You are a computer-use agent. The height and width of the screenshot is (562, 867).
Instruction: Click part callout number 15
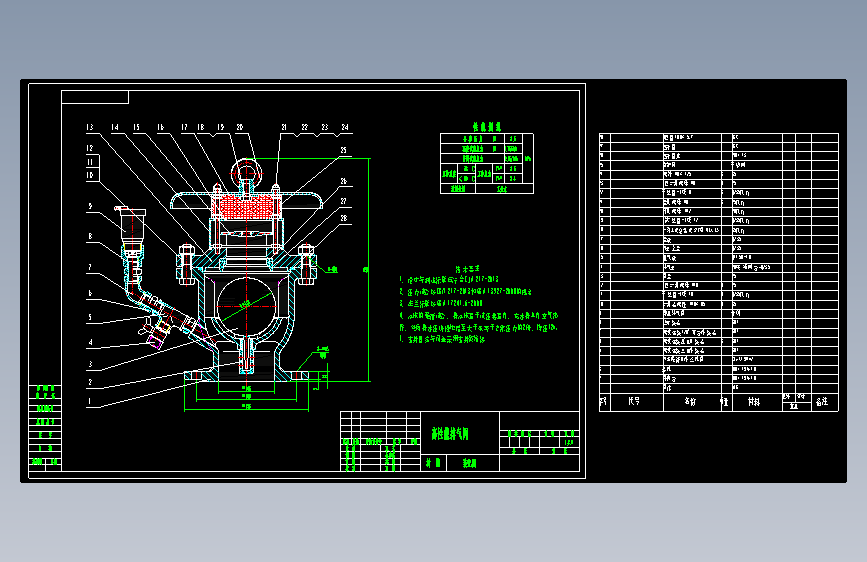click(x=137, y=127)
